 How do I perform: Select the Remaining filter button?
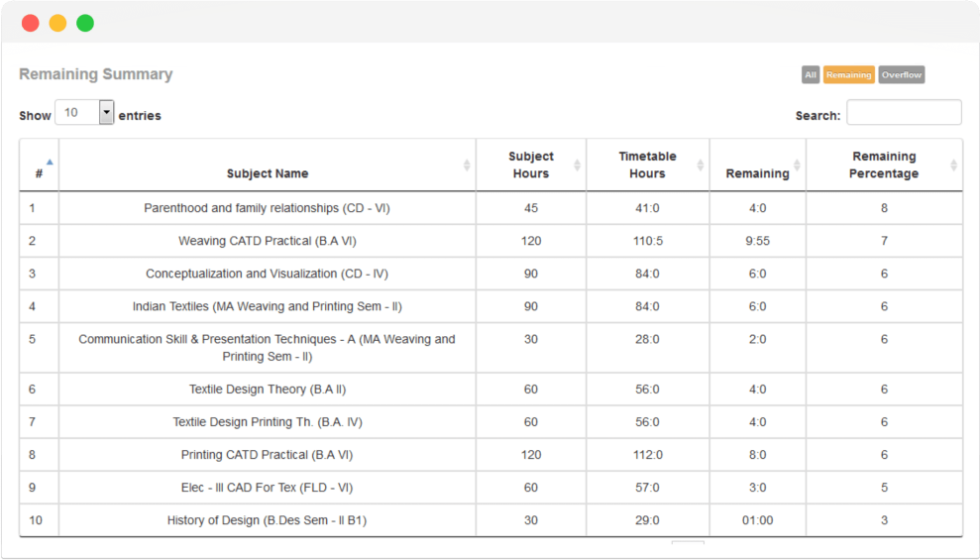(848, 75)
